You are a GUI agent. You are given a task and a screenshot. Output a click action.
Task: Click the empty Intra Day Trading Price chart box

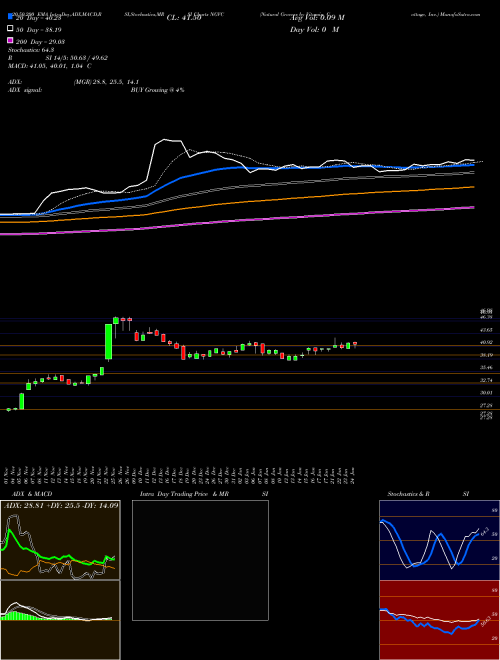tap(200, 560)
